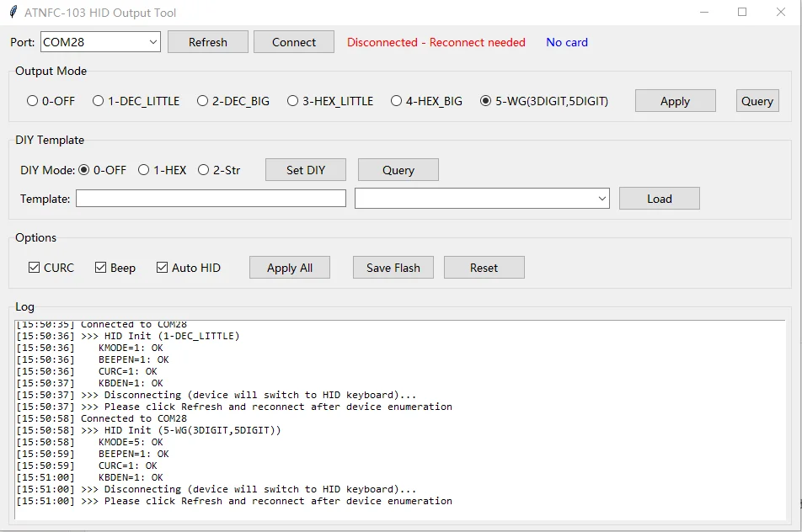The width and height of the screenshot is (802, 532).
Task: Click the 'Disconnected - Reconnect needed' status text
Action: pos(436,42)
